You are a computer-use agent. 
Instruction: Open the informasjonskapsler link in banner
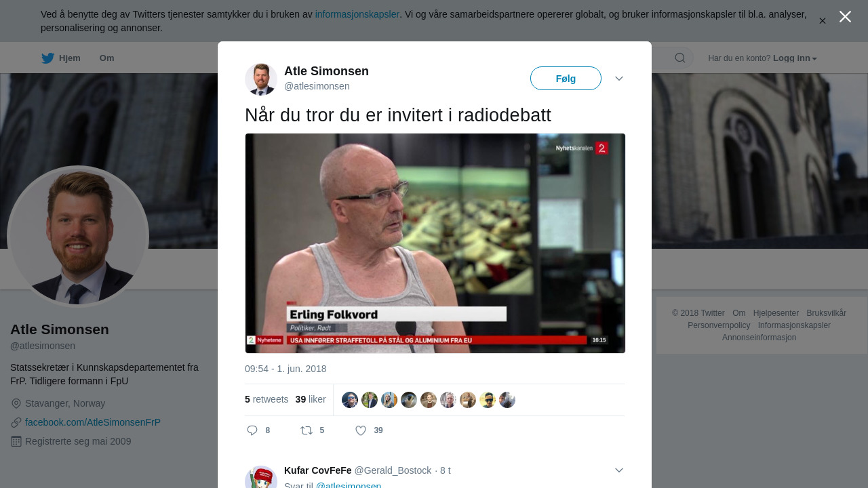tap(357, 14)
